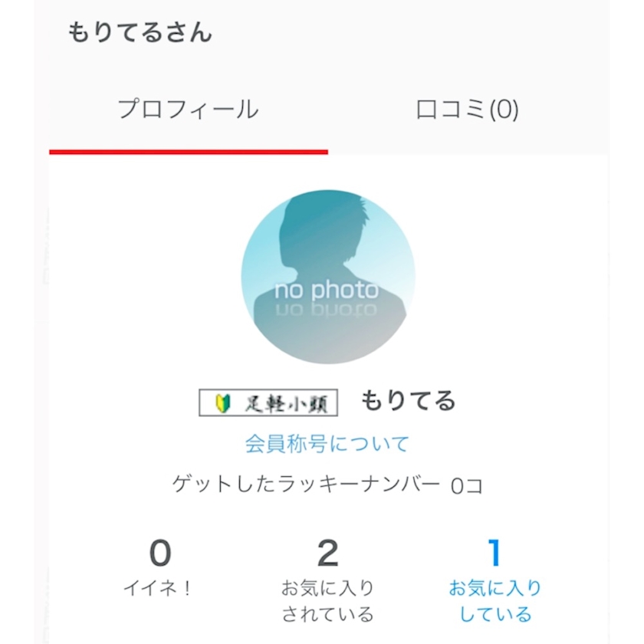This screenshot has width=644, height=644.
Task: Open the 会員称号について link
Action: pyautogui.click(x=327, y=443)
